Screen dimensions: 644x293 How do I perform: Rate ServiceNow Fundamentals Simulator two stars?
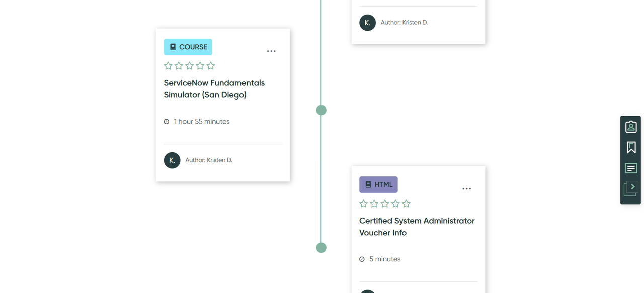click(x=179, y=66)
